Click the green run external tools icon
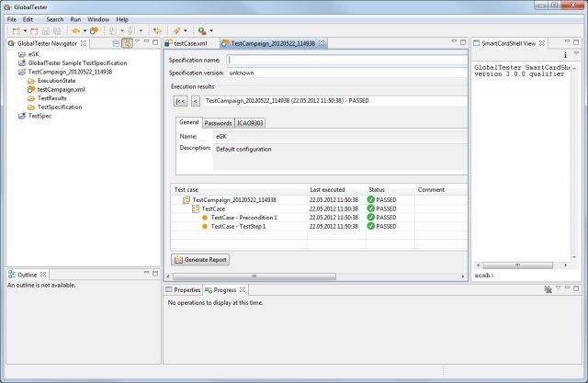 click(x=201, y=30)
